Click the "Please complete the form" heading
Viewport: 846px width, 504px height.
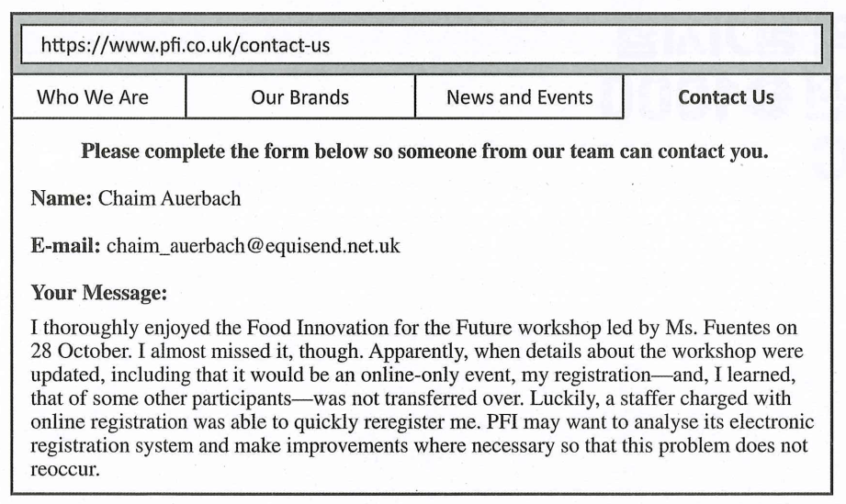(424, 151)
